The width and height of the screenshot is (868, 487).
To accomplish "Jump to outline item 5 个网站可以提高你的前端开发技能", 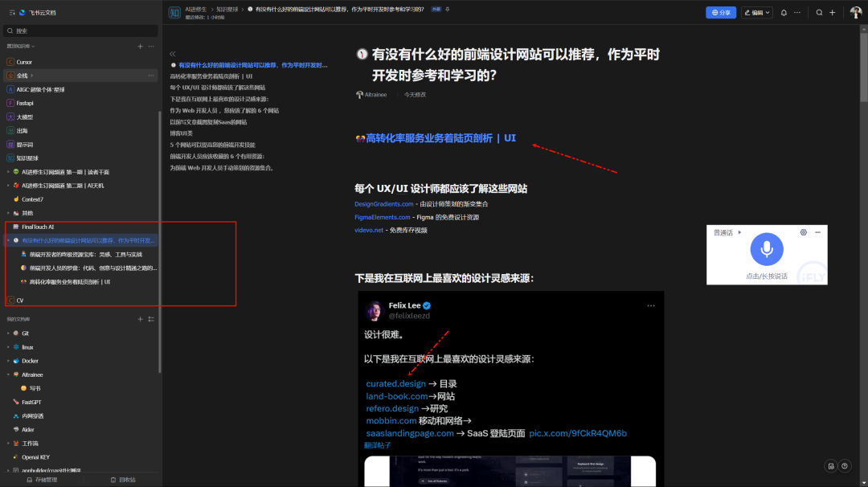I will (x=212, y=145).
